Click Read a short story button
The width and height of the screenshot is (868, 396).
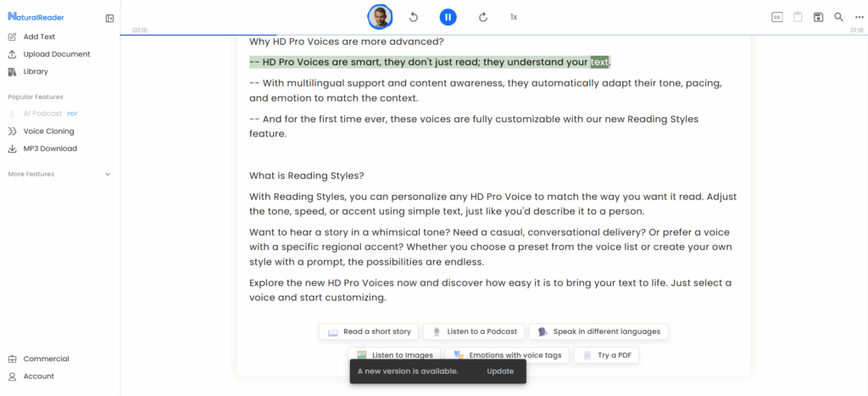tap(369, 332)
